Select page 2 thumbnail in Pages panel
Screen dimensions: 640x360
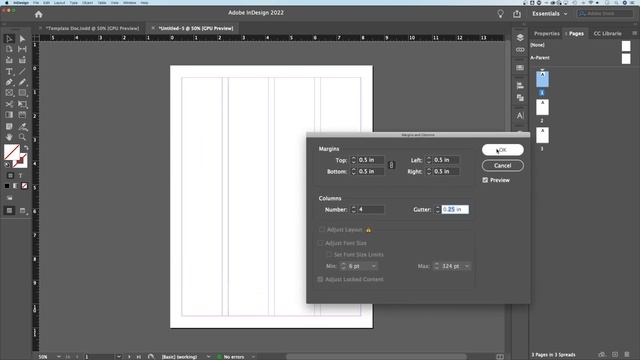point(542,107)
